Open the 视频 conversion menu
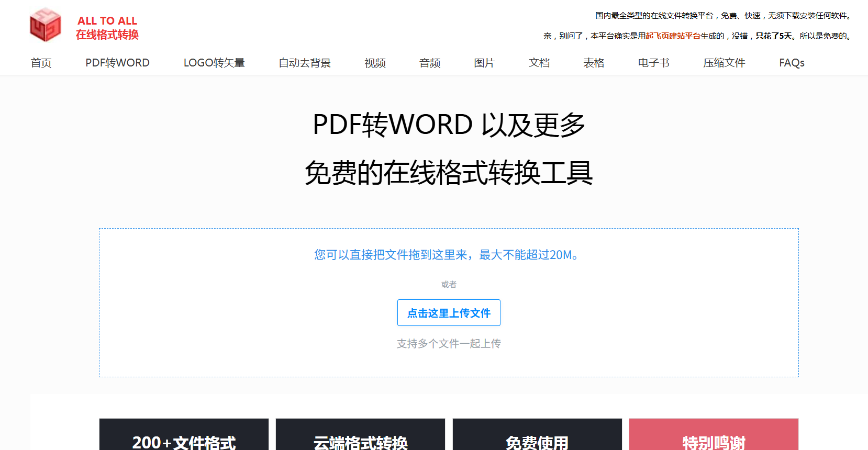Viewport: 868px width, 450px height. coord(375,63)
